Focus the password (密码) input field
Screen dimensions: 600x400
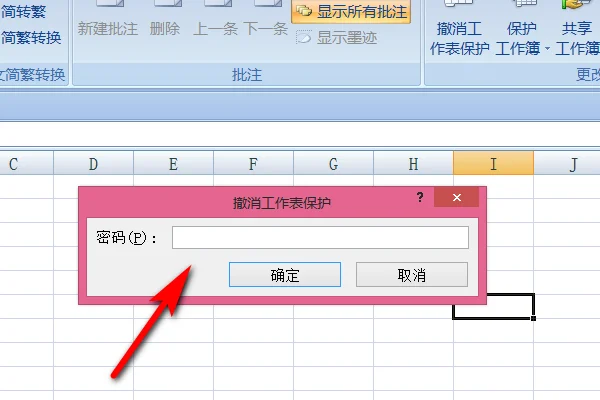coord(320,237)
